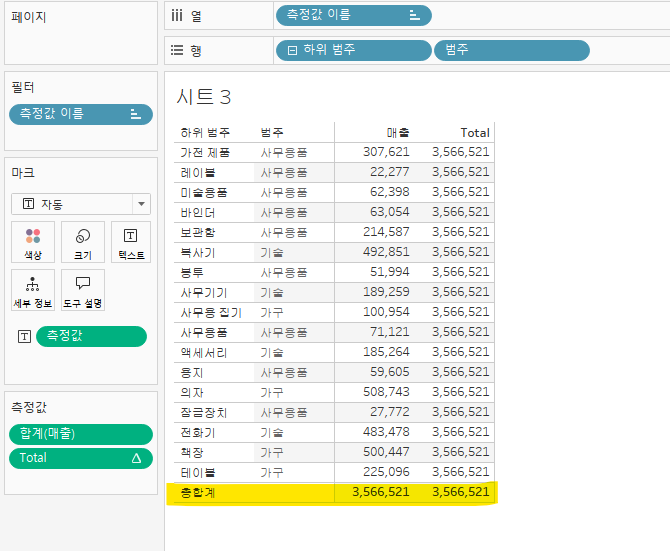This screenshot has height=551, width=670.
Task: Click the sales value 492,851
Action: 386,252
